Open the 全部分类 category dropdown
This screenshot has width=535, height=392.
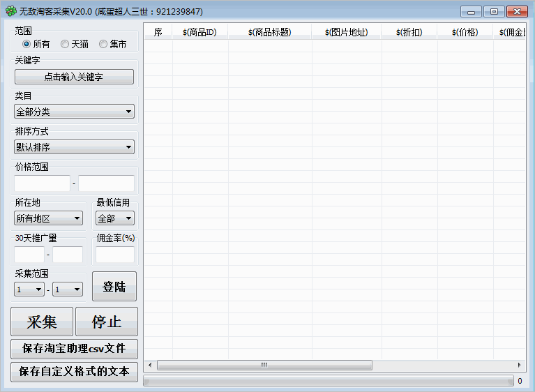pyautogui.click(x=74, y=112)
